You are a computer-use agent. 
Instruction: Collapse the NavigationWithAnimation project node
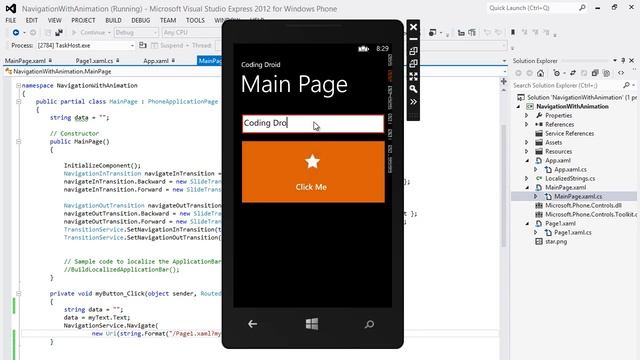point(518,107)
